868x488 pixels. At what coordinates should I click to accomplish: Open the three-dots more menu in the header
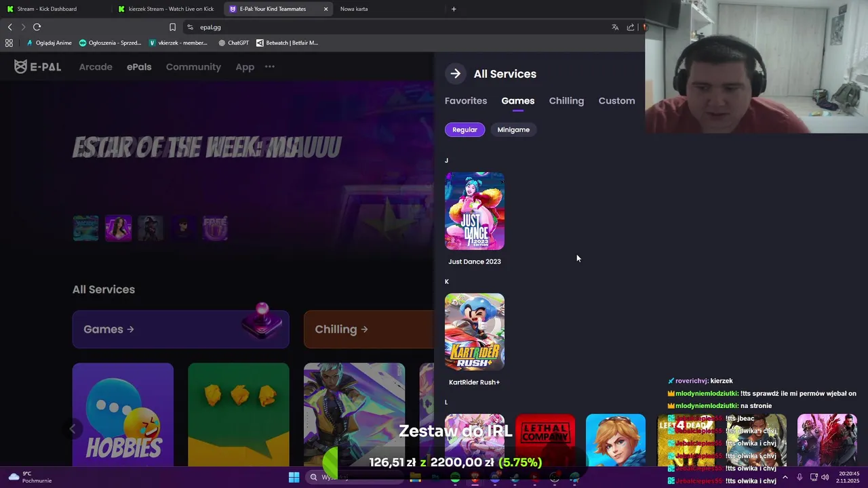[x=270, y=66]
